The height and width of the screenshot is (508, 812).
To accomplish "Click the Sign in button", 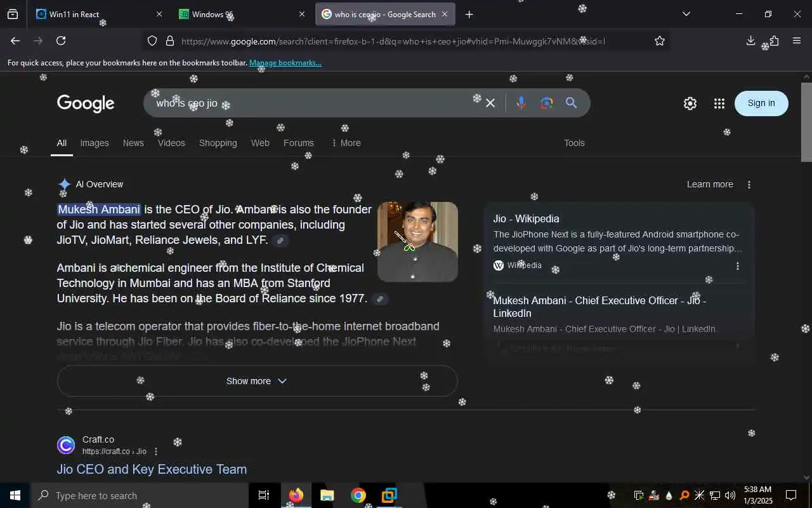I will 761,103.
